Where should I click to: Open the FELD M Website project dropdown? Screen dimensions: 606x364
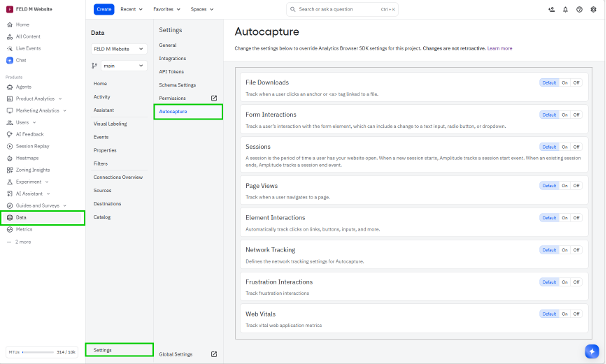119,49
